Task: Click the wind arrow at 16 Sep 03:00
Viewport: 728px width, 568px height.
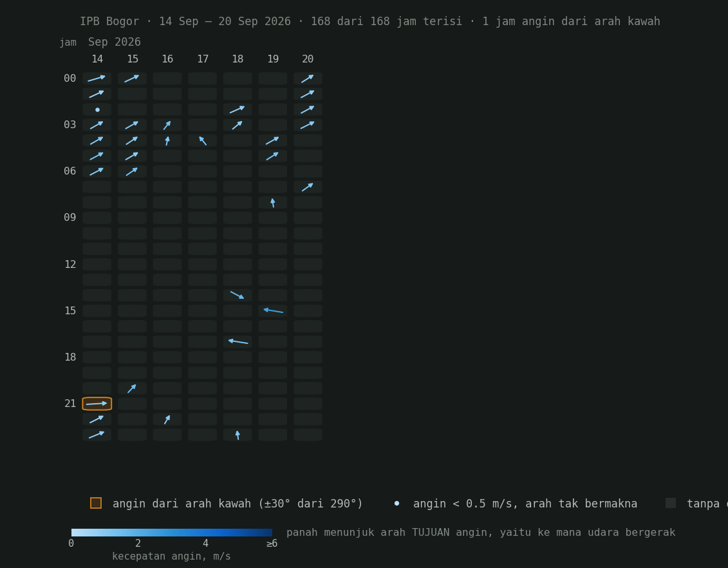Action: point(167,125)
